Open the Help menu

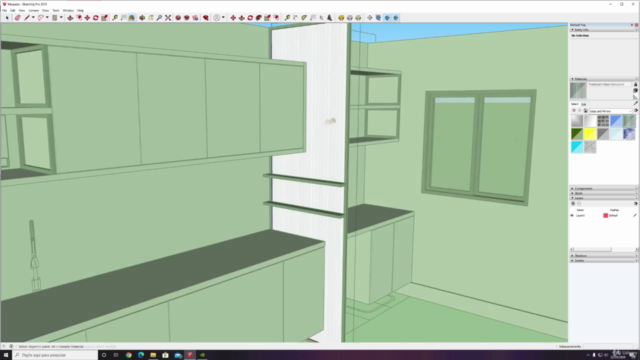80,10
